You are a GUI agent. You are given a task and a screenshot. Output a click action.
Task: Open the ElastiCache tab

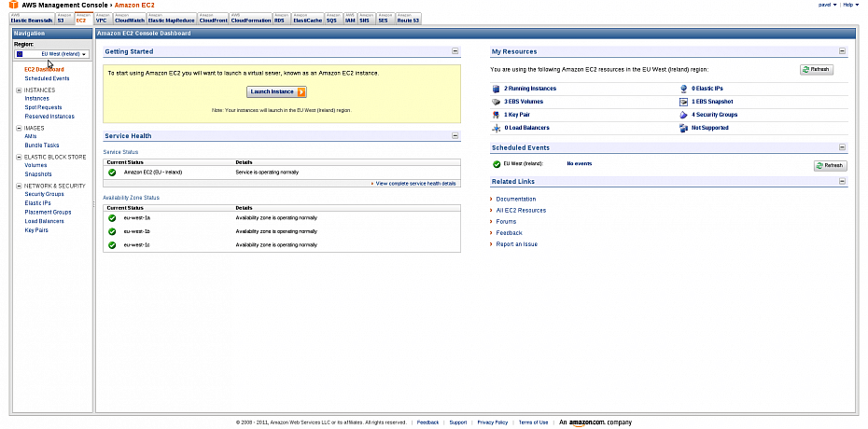click(307, 19)
